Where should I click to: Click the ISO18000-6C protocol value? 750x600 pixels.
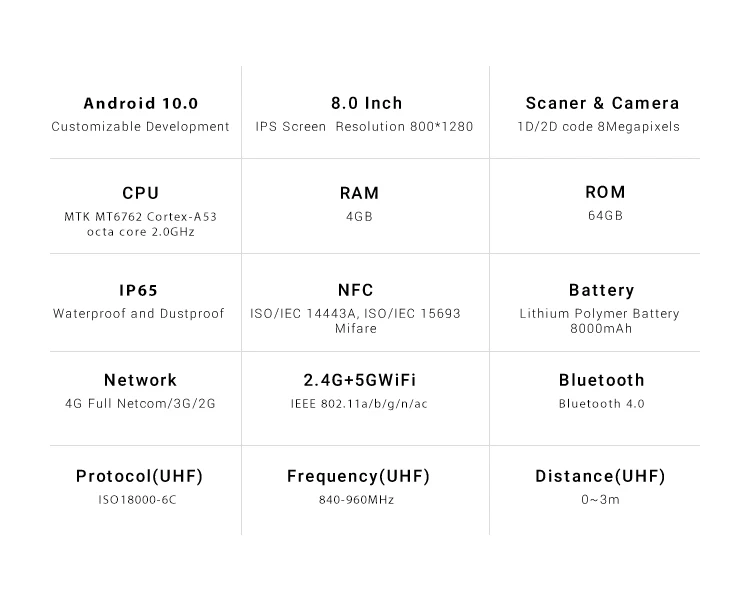(x=140, y=499)
